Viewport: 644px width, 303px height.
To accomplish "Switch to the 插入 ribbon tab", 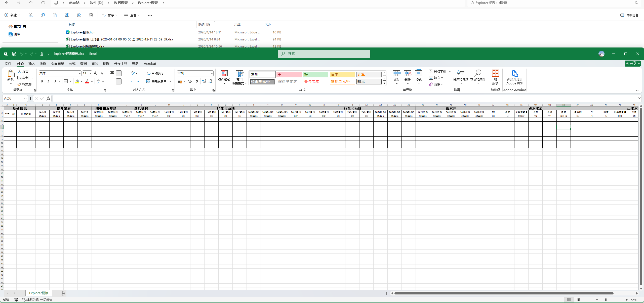I will 31,64.
